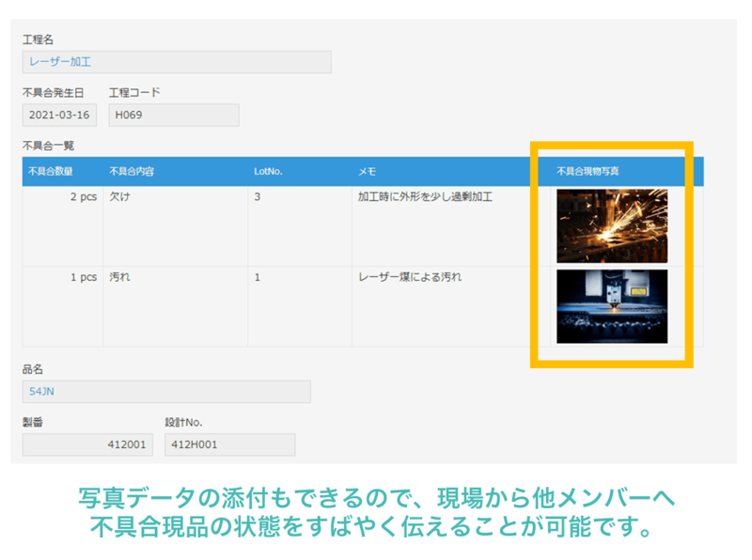This screenshot has height=560, width=752.
Task: Select the 汚れ defect content cell
Action: [176, 307]
